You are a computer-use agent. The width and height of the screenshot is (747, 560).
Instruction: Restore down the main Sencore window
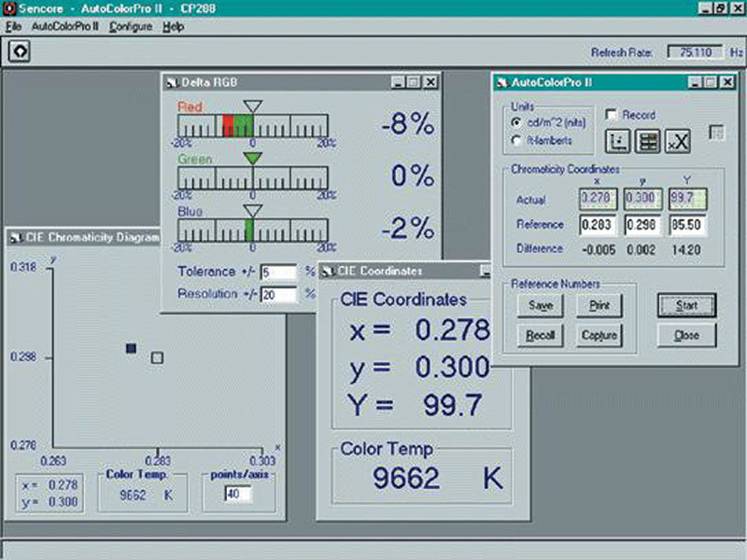(x=721, y=8)
